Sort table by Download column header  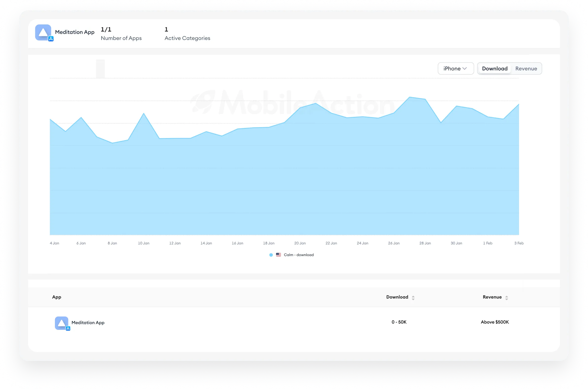[397, 297]
